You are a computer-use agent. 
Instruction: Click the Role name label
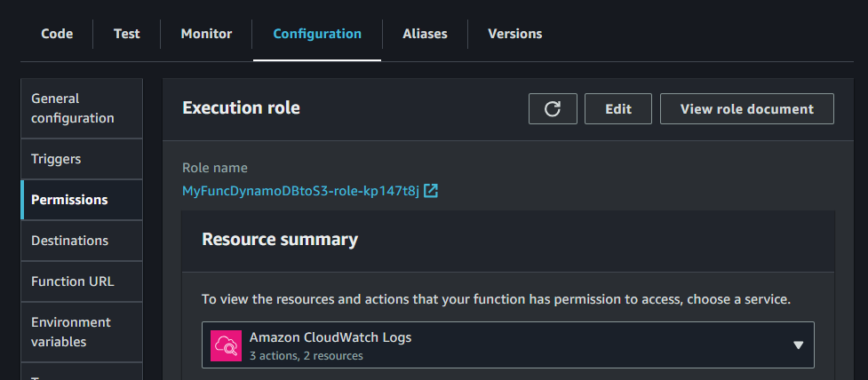[x=215, y=168]
